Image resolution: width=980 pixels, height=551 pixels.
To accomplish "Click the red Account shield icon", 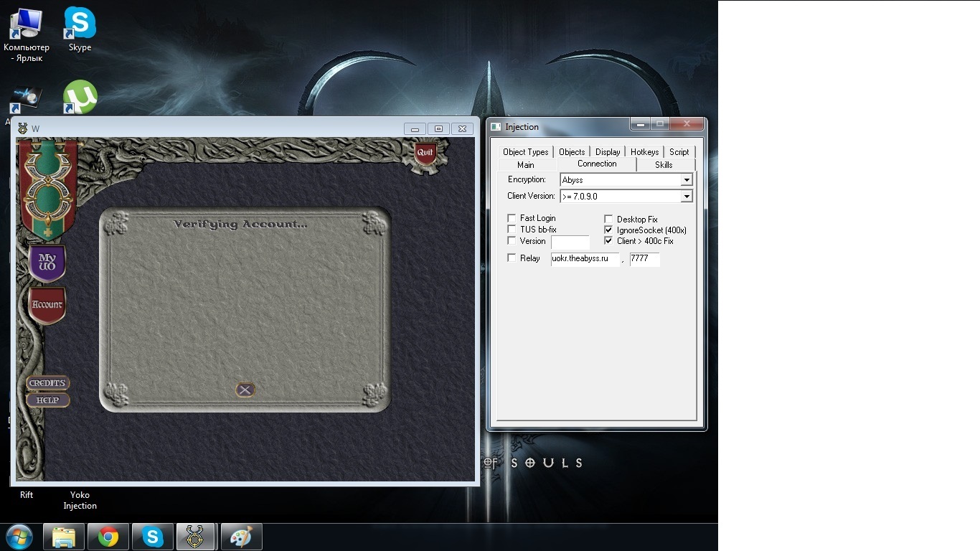I will [x=47, y=305].
